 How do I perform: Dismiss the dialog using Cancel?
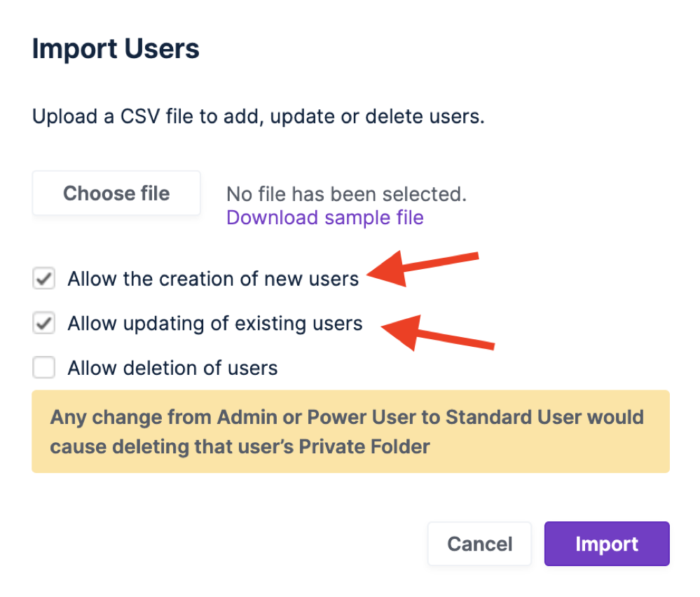(479, 544)
